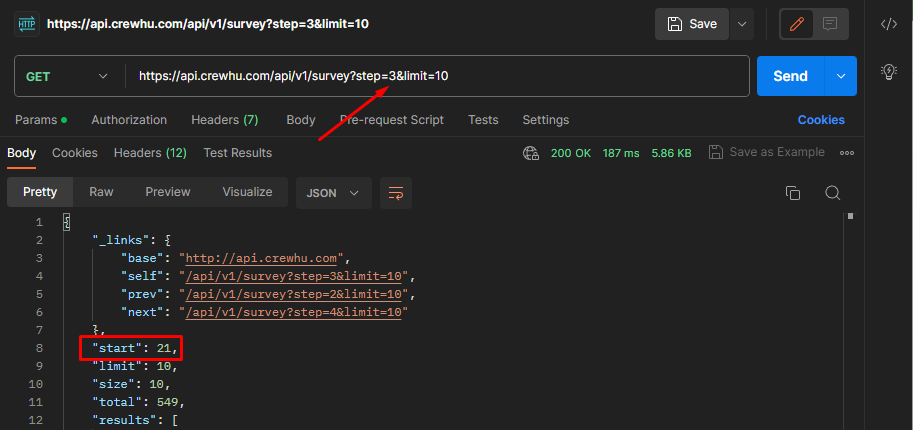Follow the next link step=4
This screenshot has width=913, height=430.
pos(293,312)
